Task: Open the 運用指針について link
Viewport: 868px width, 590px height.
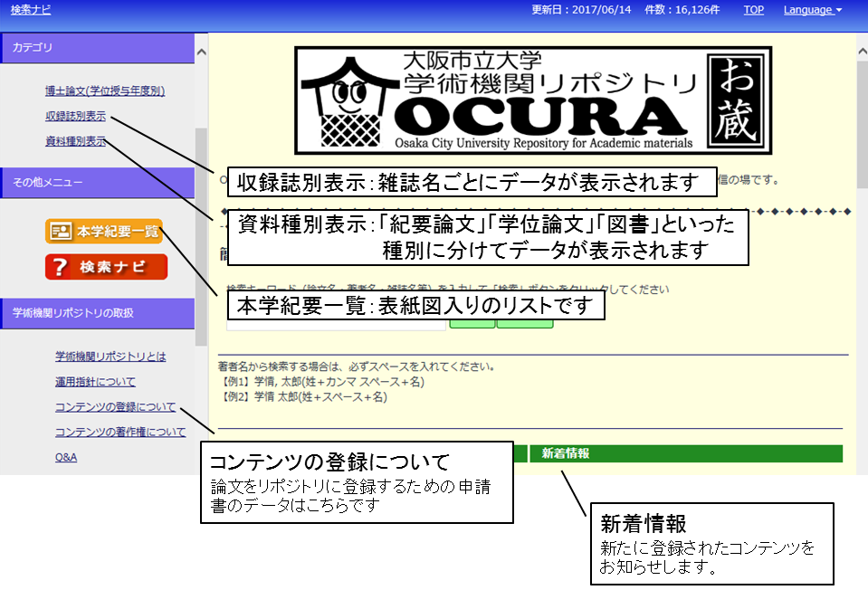Action: coord(95,382)
